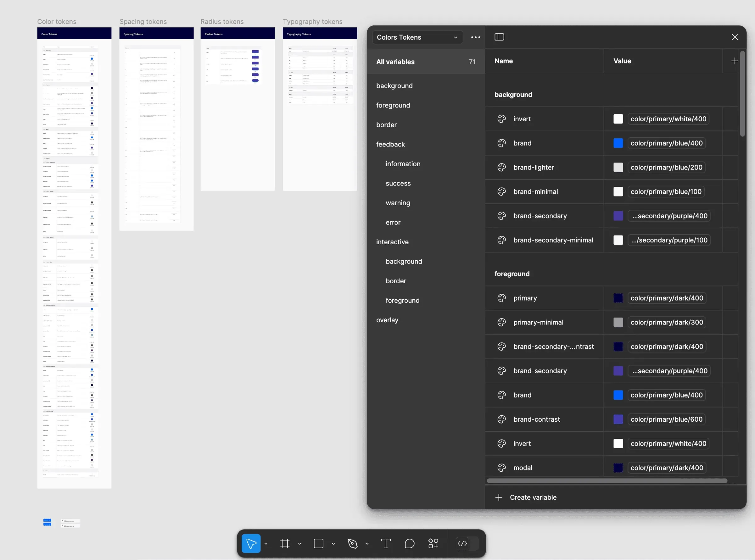Image resolution: width=755 pixels, height=560 pixels.
Task: Click the palette icon beside modal
Action: tap(502, 468)
